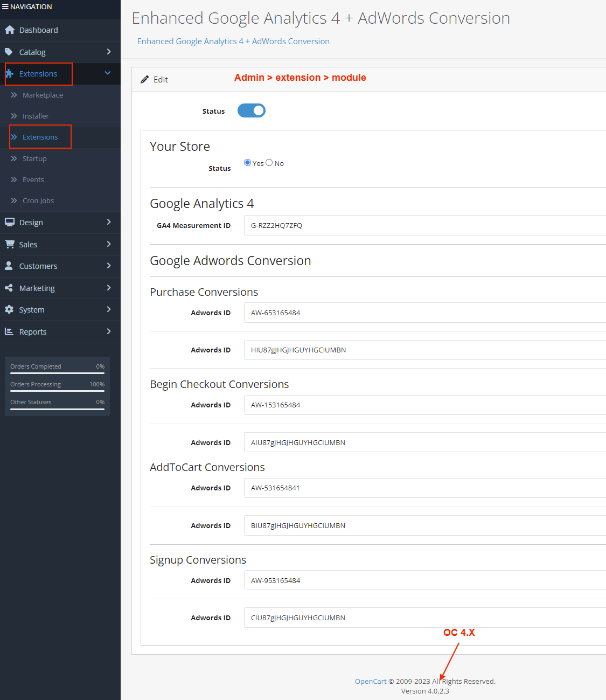Click the Version 4.0.2.3 footer text

425,691
